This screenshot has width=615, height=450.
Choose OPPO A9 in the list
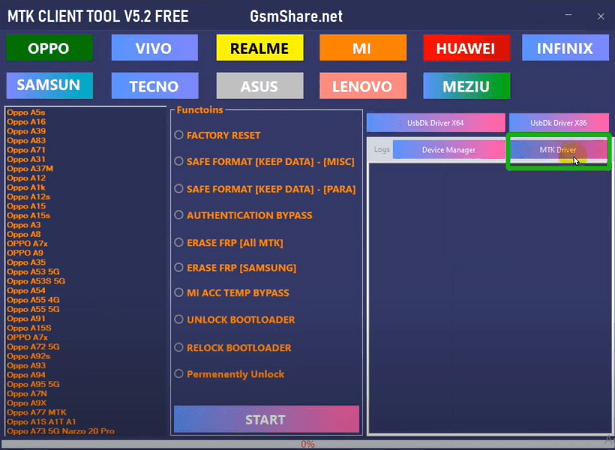[25, 253]
